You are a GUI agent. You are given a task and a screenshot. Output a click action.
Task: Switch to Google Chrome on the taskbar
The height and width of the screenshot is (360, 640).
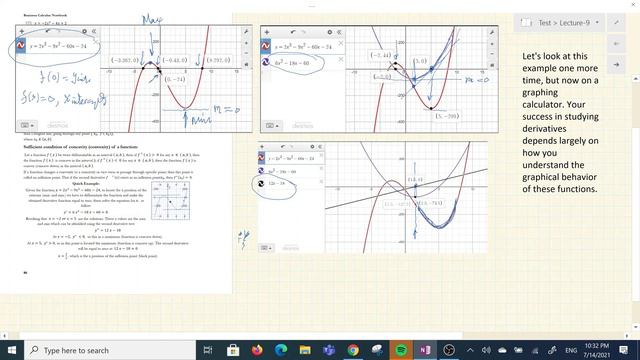tap(353, 350)
